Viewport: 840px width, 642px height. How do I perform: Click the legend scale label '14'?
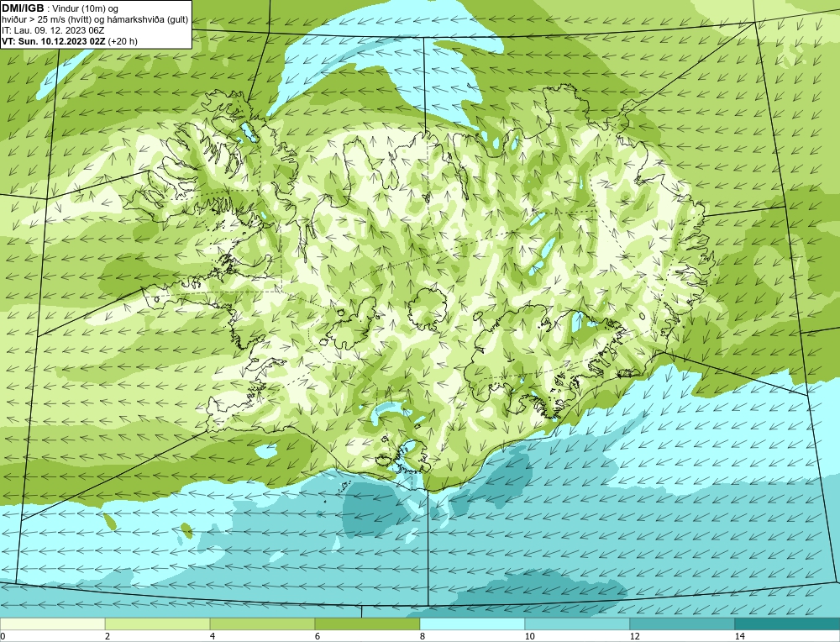pyautogui.click(x=740, y=636)
